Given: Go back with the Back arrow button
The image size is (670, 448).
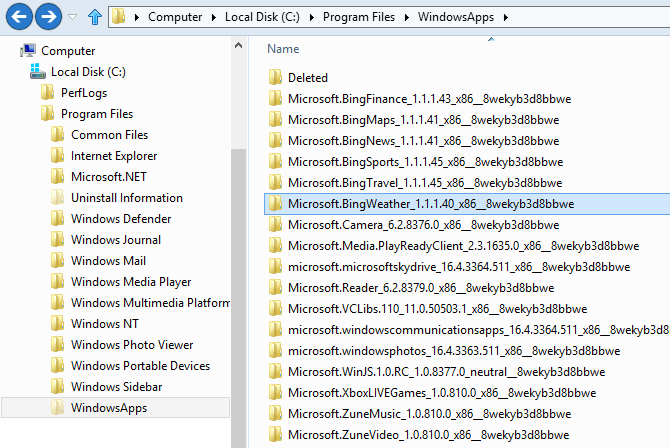Looking at the screenshot, I should coord(19,17).
